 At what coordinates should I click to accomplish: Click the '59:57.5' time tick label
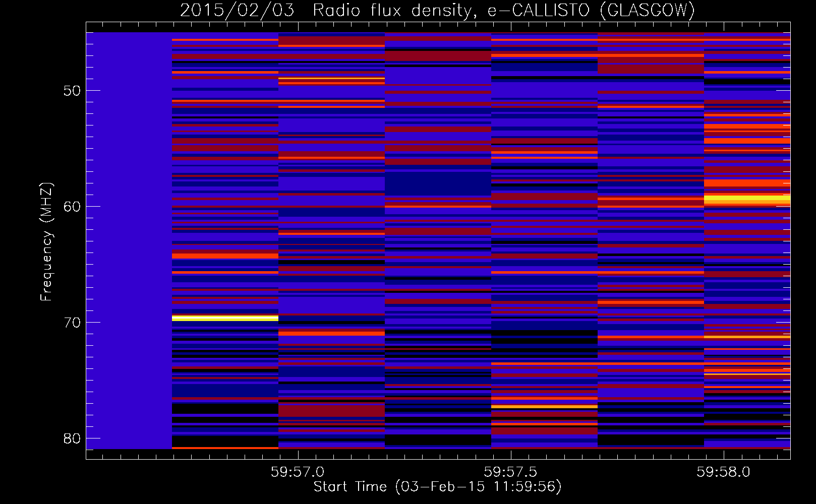[x=510, y=472]
